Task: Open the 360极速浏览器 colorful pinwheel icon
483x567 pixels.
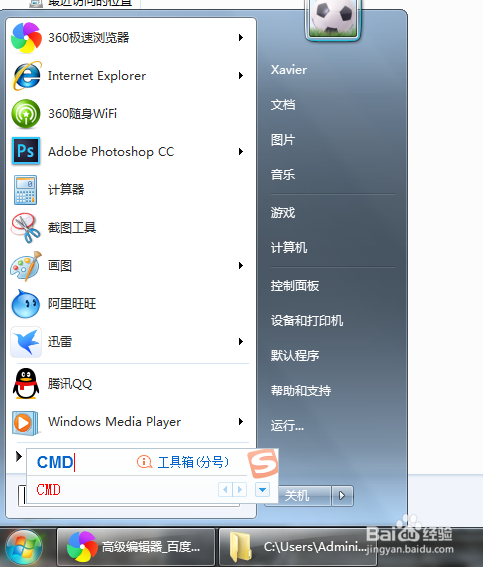Action: (x=26, y=38)
